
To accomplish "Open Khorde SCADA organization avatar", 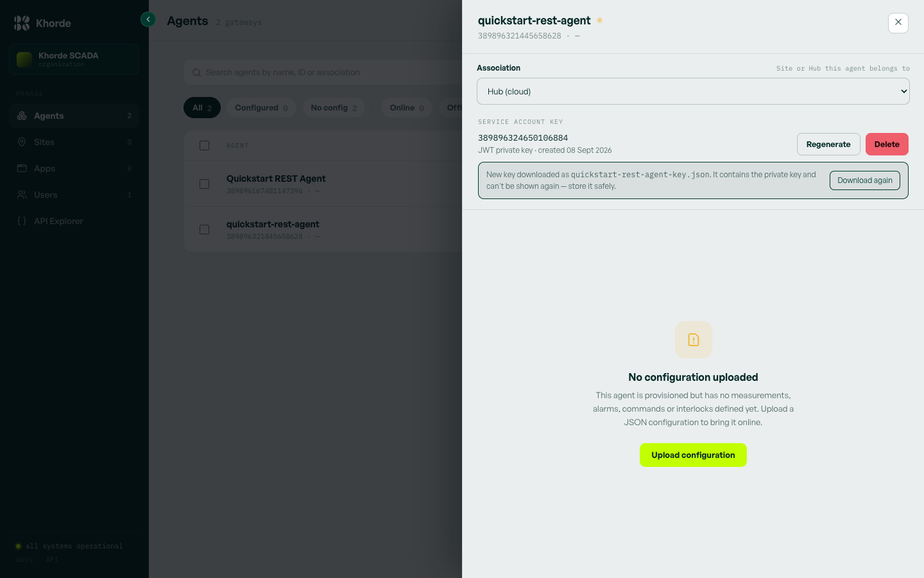I will click(24, 60).
